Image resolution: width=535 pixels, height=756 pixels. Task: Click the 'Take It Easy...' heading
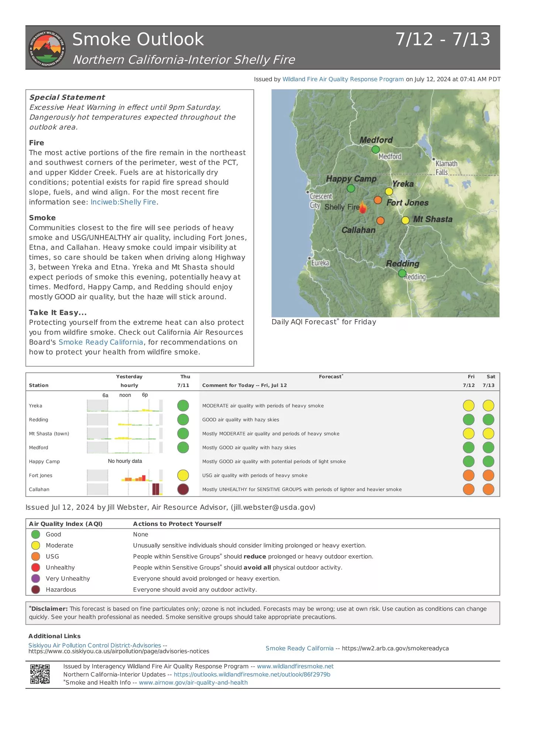point(58,313)
